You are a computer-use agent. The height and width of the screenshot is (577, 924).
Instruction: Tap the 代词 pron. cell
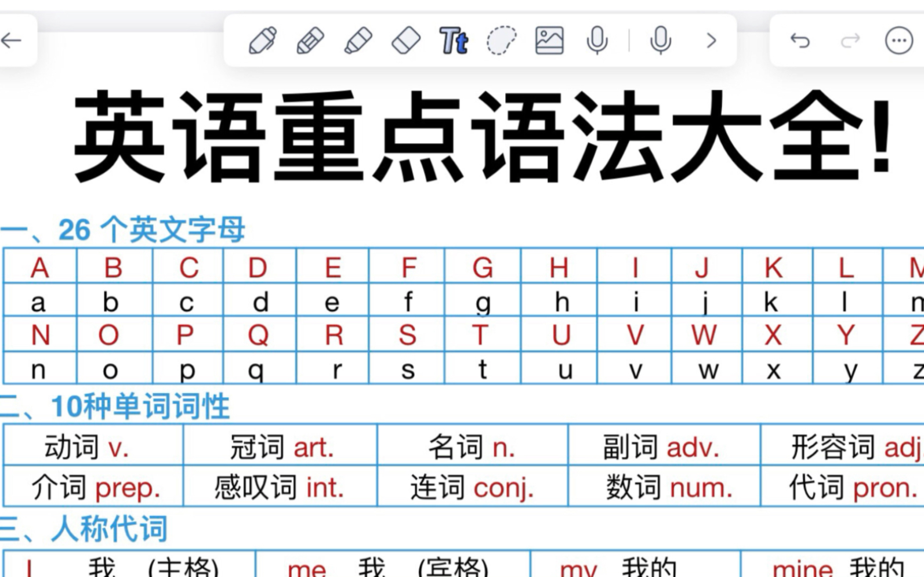tap(843, 486)
